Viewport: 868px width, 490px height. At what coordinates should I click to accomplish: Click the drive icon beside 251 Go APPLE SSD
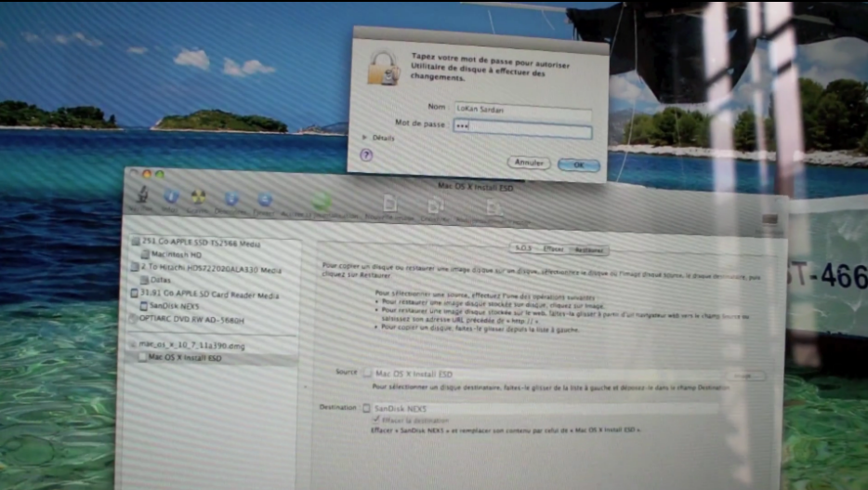135,240
